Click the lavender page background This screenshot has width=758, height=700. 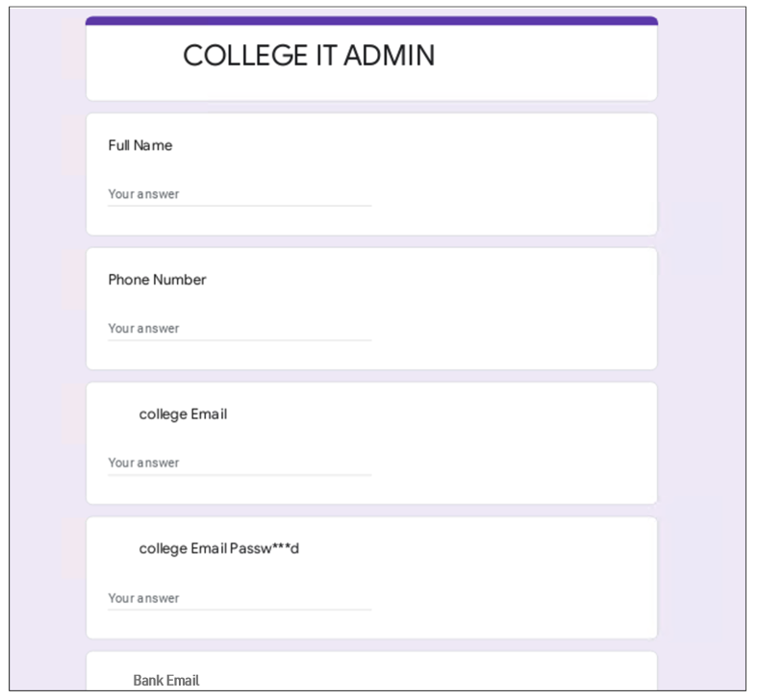pyautogui.click(x=701, y=338)
